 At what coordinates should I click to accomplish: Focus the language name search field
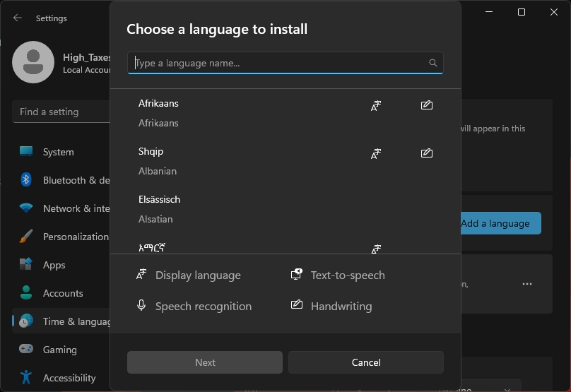279,63
